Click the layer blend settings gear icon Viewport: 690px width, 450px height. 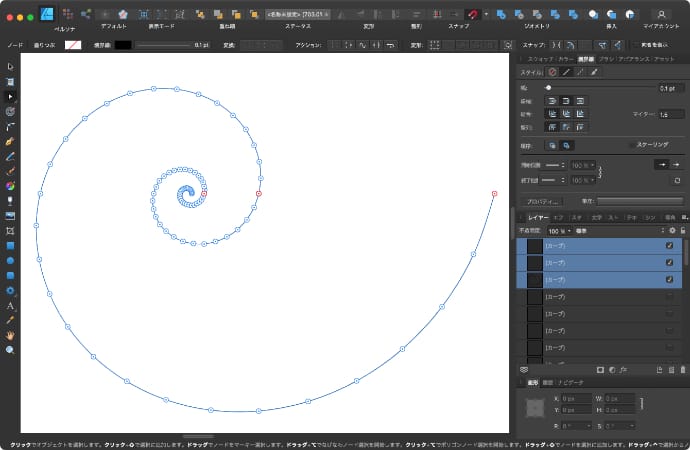coord(672,230)
